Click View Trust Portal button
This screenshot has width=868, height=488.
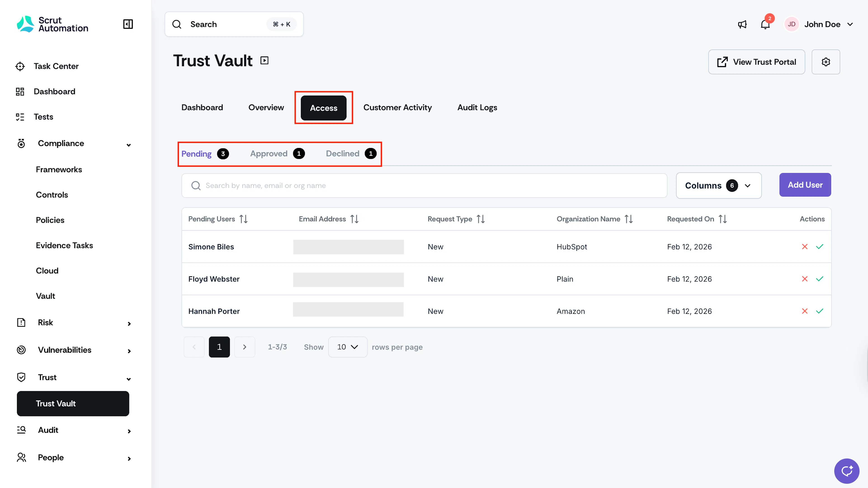[757, 62]
